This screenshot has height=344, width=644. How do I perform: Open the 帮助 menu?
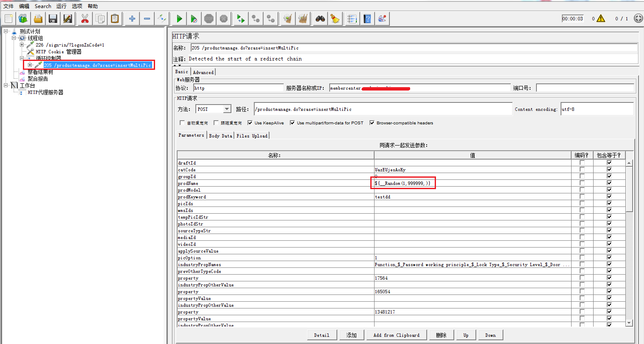(x=93, y=6)
